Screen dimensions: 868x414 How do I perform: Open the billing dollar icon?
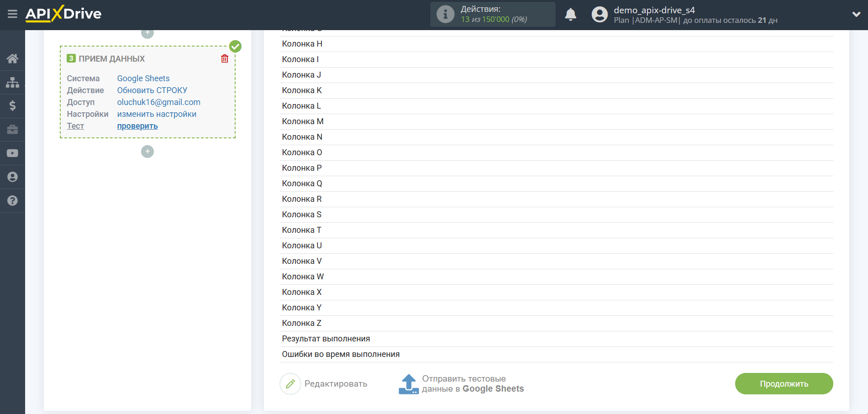pyautogui.click(x=12, y=106)
